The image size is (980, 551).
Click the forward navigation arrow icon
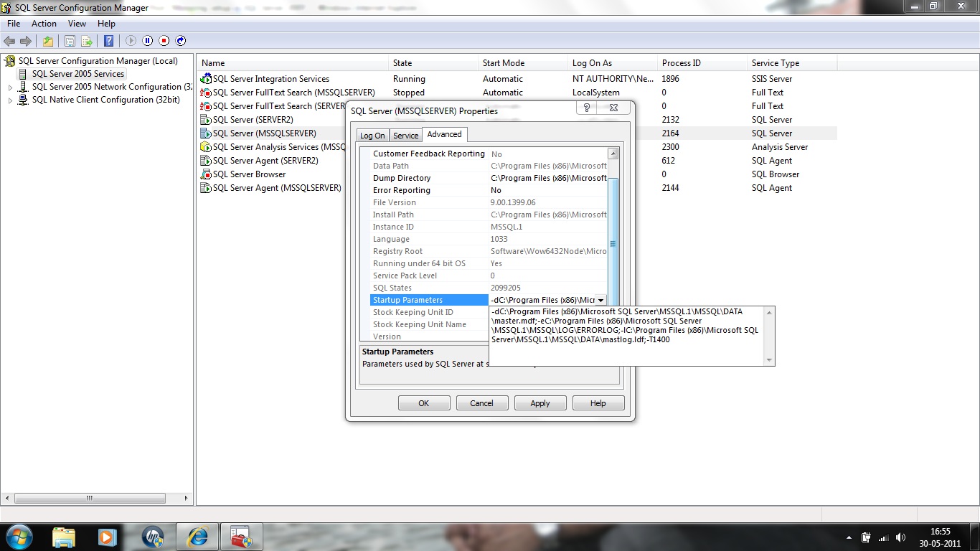click(27, 41)
